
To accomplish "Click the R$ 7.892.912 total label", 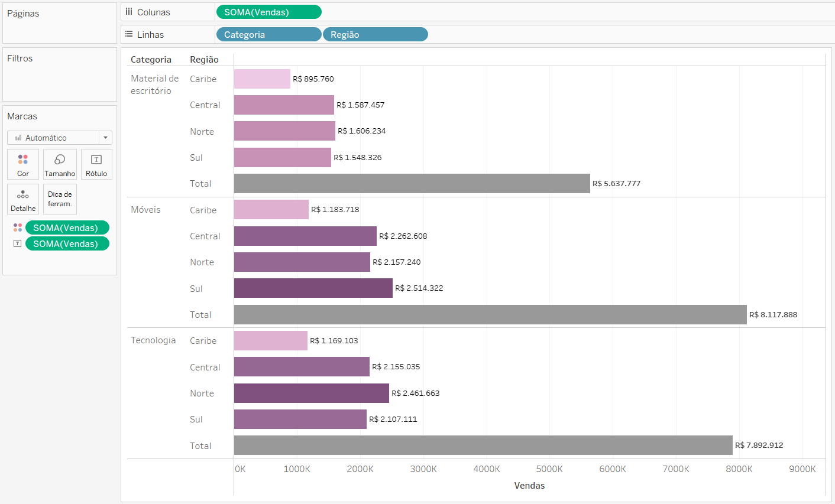I will click(x=759, y=445).
